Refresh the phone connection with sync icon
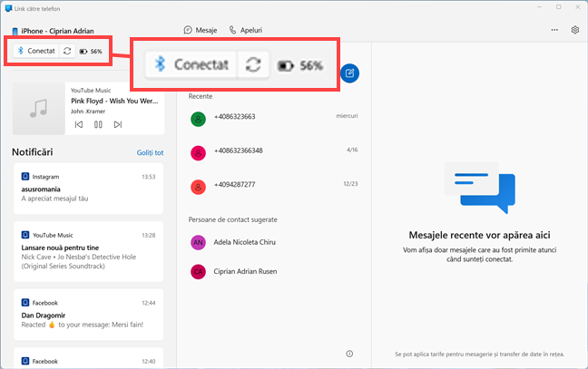This screenshot has width=588, height=369. (67, 51)
